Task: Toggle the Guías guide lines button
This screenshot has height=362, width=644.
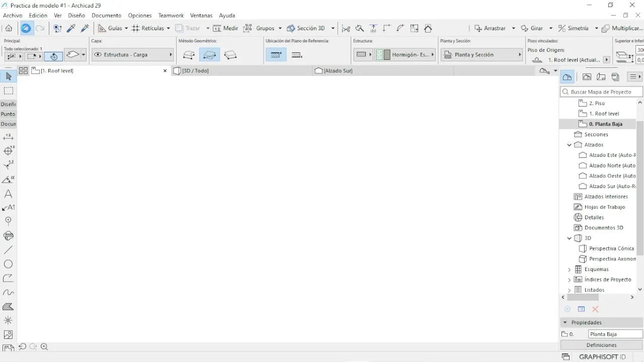Action: 110,28
